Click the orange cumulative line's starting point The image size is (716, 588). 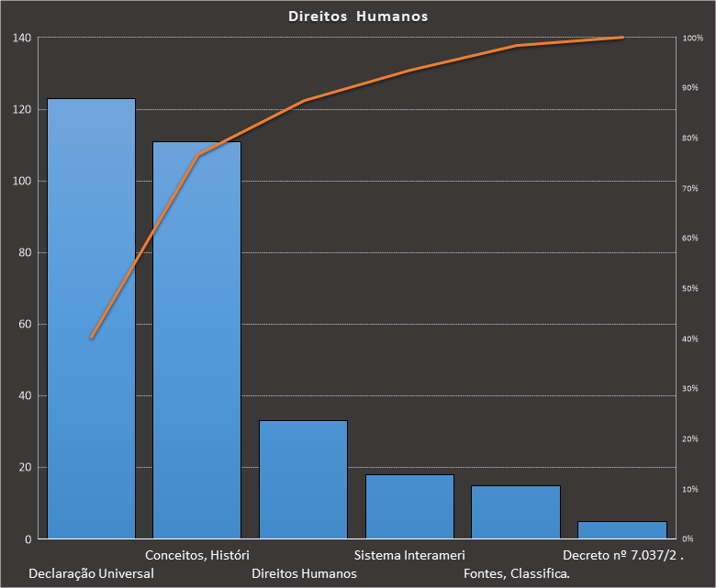point(92,338)
